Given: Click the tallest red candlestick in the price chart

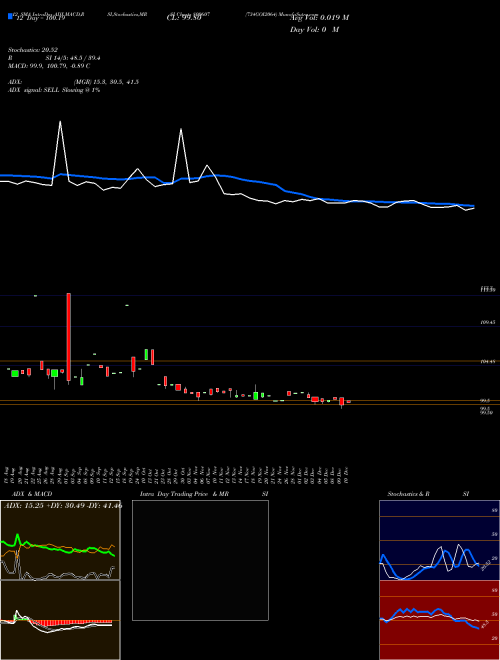Looking at the screenshot, I should 69,337.
